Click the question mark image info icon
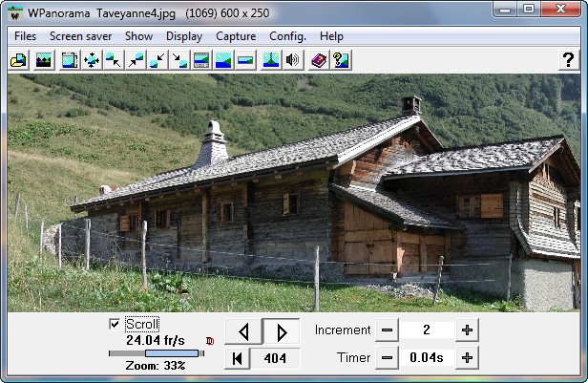Image resolution: width=588 pixels, height=383 pixels. coord(341,60)
